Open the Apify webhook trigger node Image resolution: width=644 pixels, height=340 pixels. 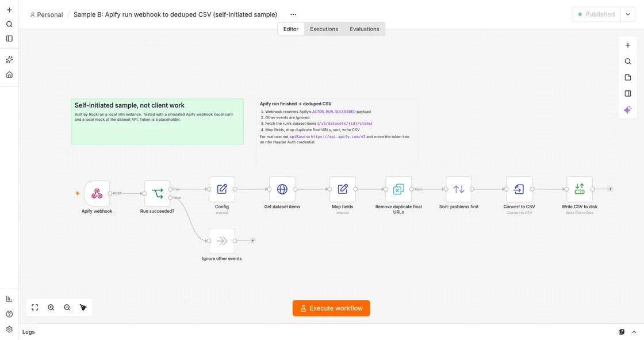click(x=97, y=193)
